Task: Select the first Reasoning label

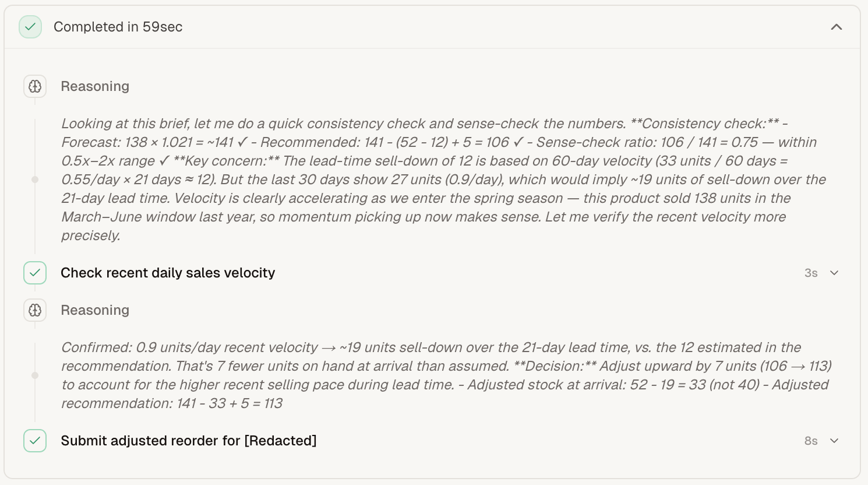Action: click(95, 86)
